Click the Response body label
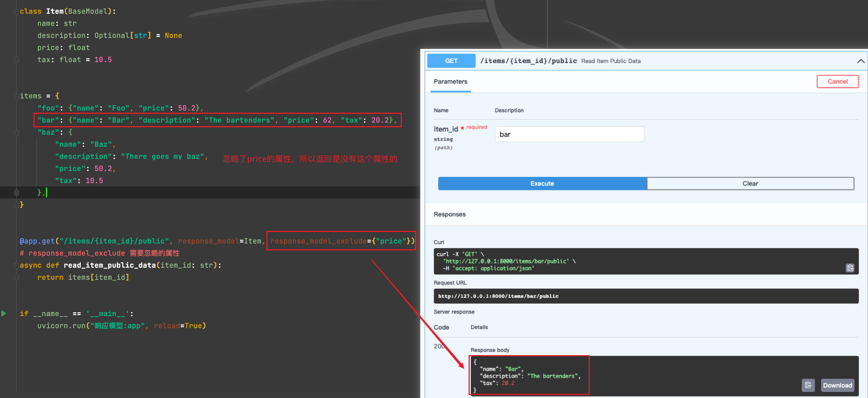 pyautogui.click(x=489, y=350)
